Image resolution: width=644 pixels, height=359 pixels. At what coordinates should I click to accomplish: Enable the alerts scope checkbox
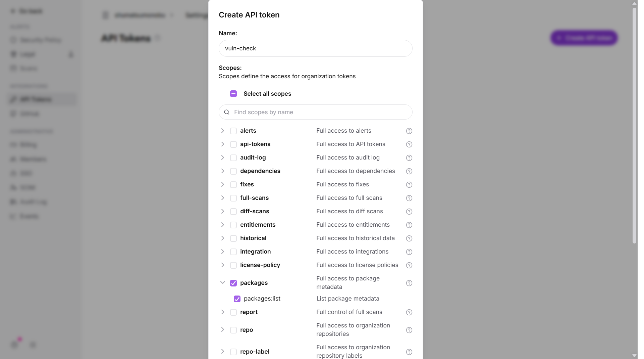coord(233,131)
